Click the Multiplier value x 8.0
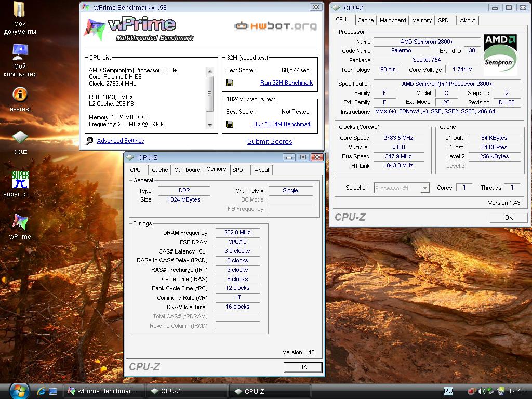Image resolution: width=532 pixels, height=399 pixels. [398, 147]
